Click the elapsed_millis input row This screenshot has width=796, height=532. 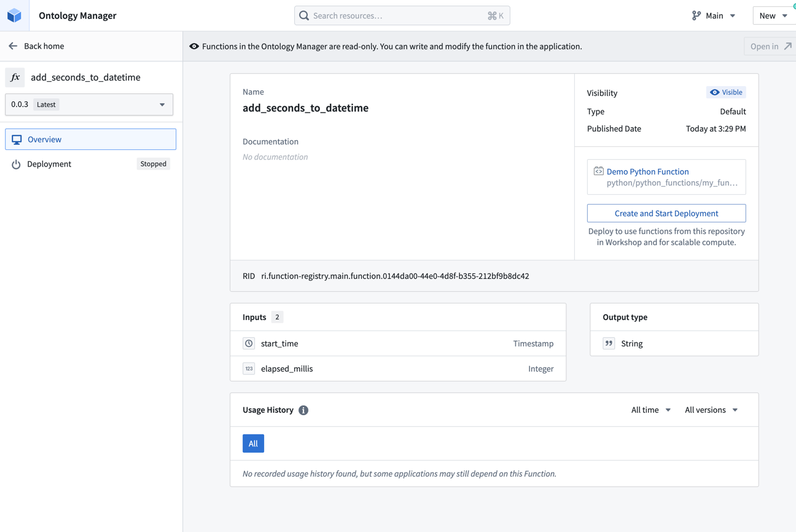coord(398,369)
